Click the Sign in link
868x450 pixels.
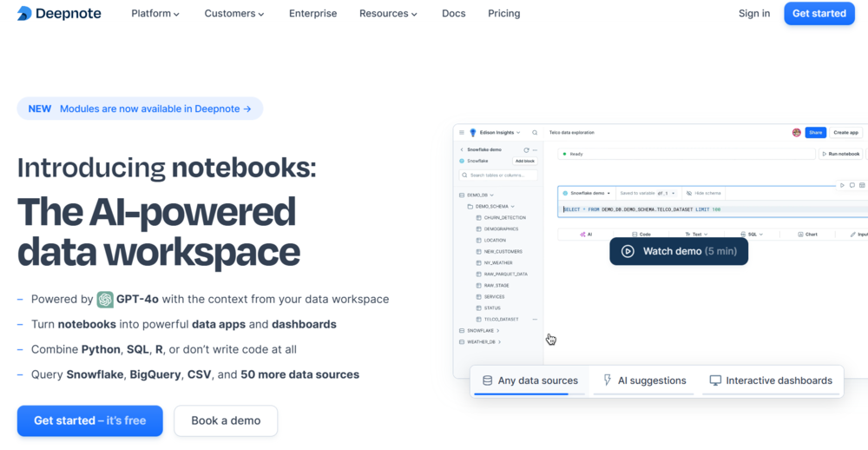(x=754, y=13)
